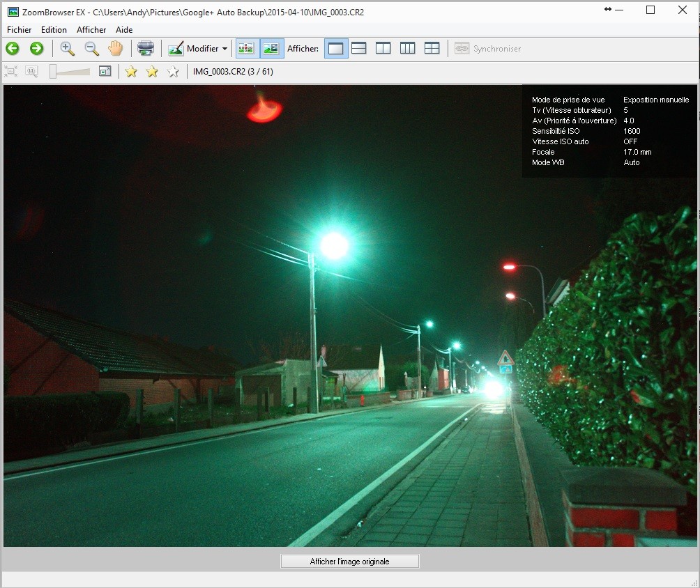Select the zoom out magnifier tool
This screenshot has height=588, width=700.
tap(91, 48)
